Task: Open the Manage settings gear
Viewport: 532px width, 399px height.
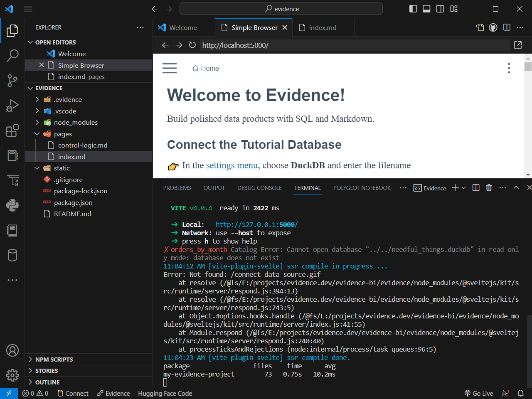Action: (12, 375)
